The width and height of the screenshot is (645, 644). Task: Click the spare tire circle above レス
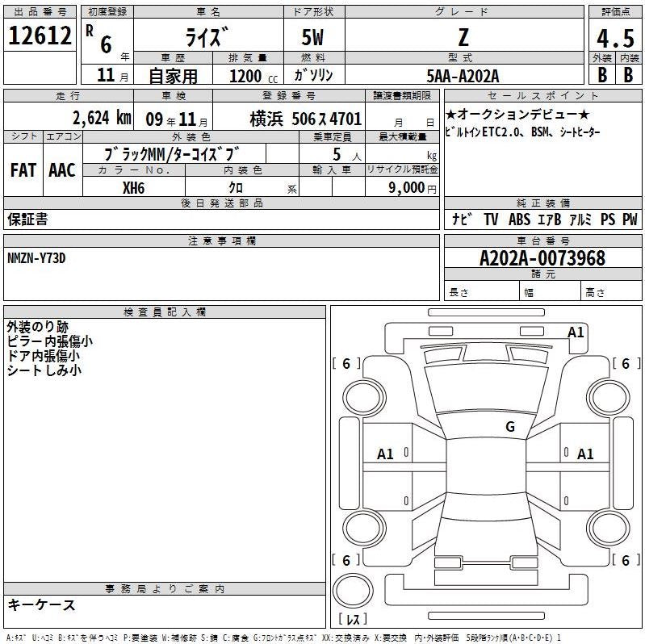click(x=353, y=591)
